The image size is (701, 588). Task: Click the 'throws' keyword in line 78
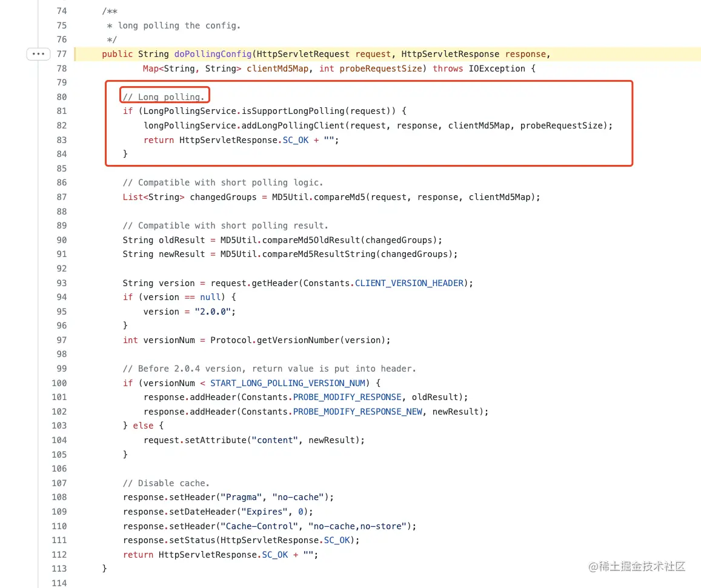point(448,68)
